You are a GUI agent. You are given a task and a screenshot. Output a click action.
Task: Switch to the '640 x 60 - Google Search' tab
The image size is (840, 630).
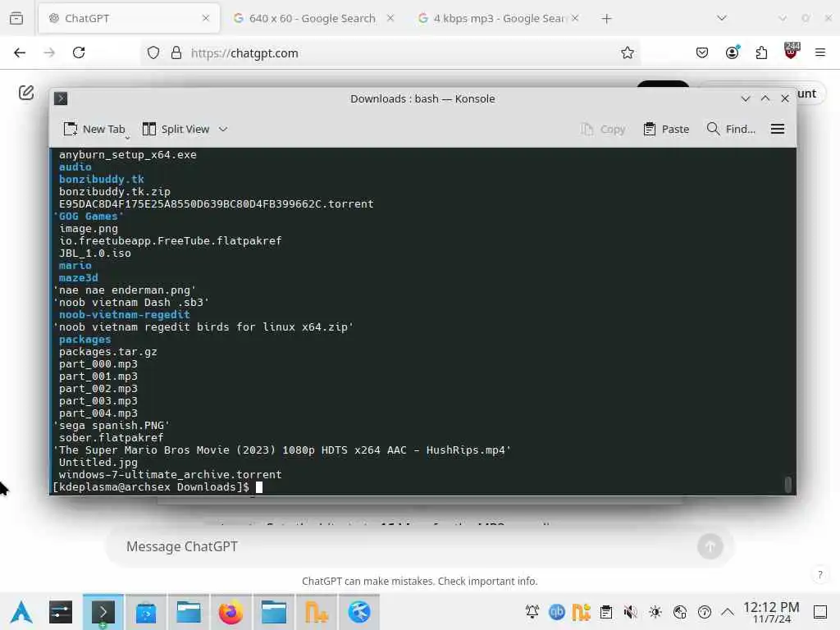pyautogui.click(x=313, y=18)
